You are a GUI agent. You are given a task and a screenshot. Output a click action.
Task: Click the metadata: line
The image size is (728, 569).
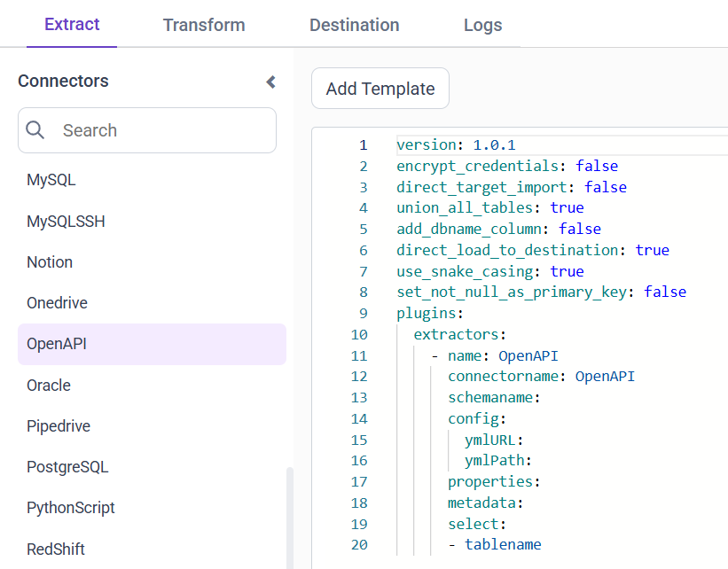(486, 503)
